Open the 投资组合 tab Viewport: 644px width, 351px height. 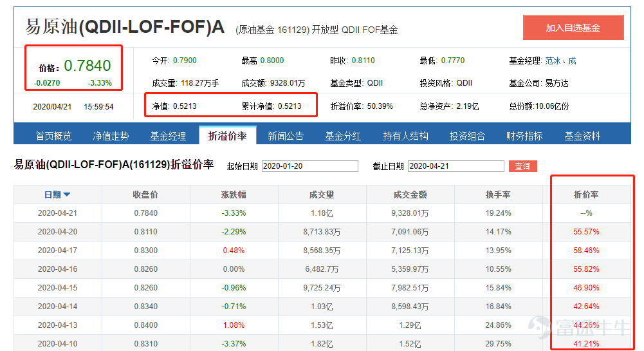click(x=467, y=136)
